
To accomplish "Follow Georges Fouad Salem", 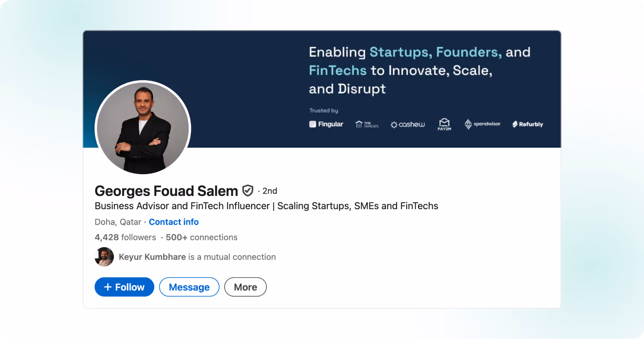I will pyautogui.click(x=124, y=287).
